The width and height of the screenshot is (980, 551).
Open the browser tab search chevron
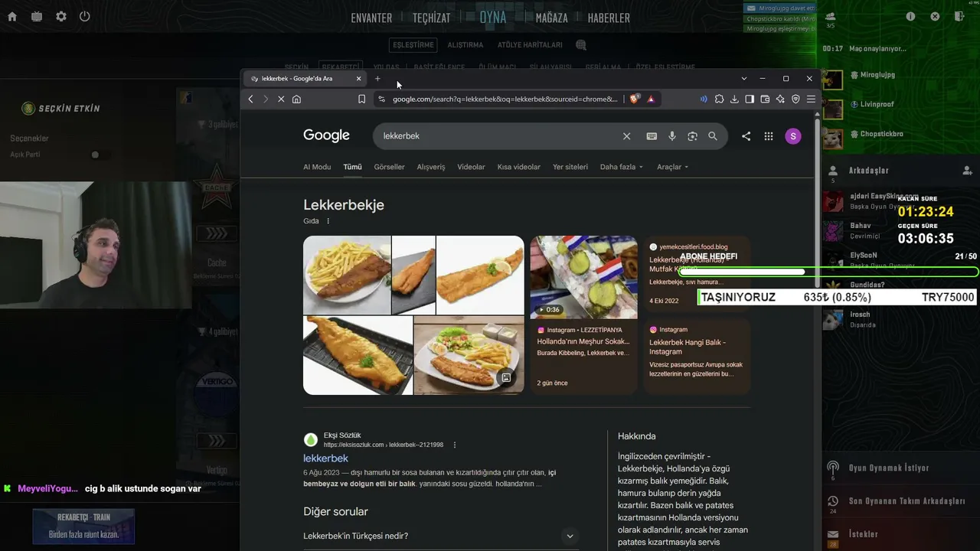tap(743, 79)
